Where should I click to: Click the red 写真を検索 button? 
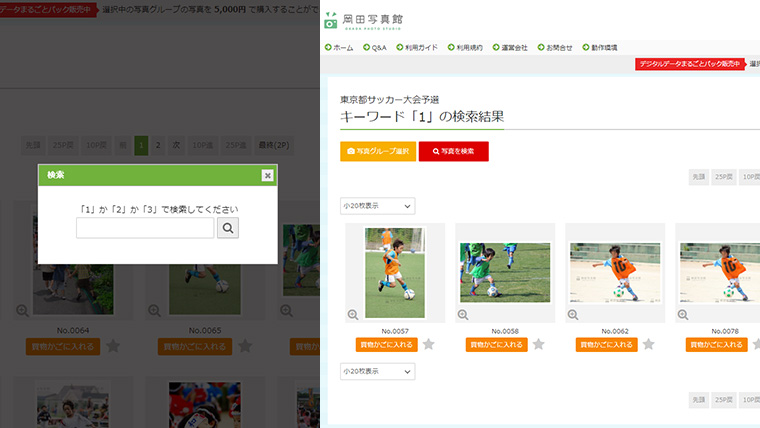(454, 151)
